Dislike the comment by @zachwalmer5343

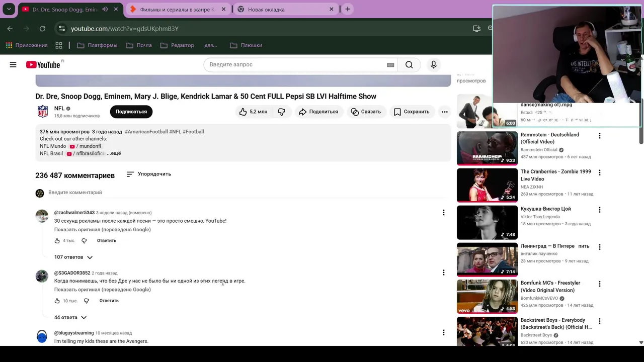coord(84,241)
